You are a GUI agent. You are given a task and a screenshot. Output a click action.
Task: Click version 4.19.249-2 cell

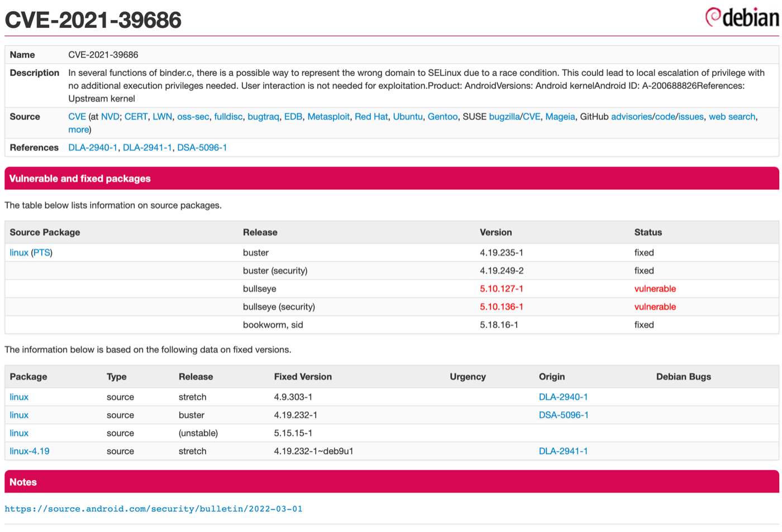point(502,271)
